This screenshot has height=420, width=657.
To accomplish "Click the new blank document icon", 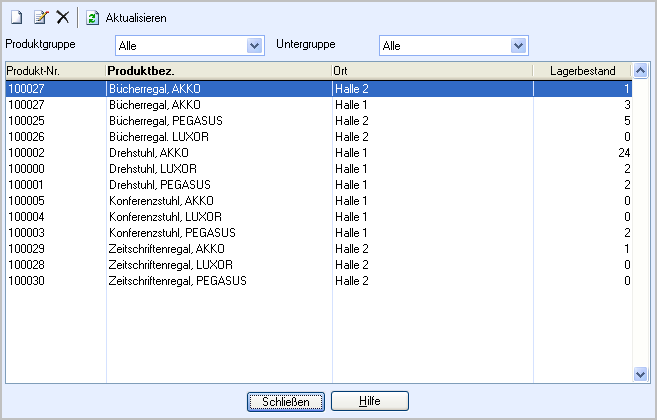I will (16, 18).
